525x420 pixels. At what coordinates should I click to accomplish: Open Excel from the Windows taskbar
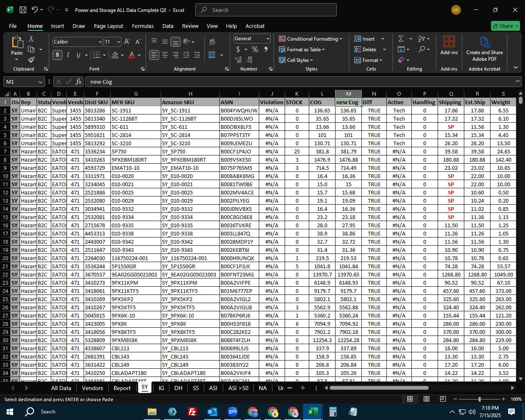tap(313, 411)
